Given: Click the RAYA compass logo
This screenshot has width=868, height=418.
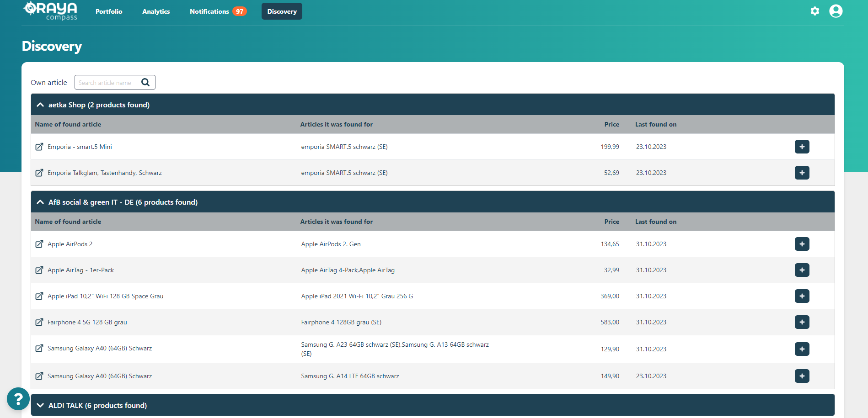Looking at the screenshot, I should tap(49, 11).
